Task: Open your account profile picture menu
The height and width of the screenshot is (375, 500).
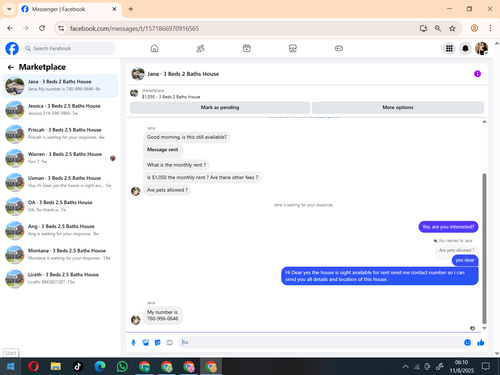Action: (x=481, y=49)
